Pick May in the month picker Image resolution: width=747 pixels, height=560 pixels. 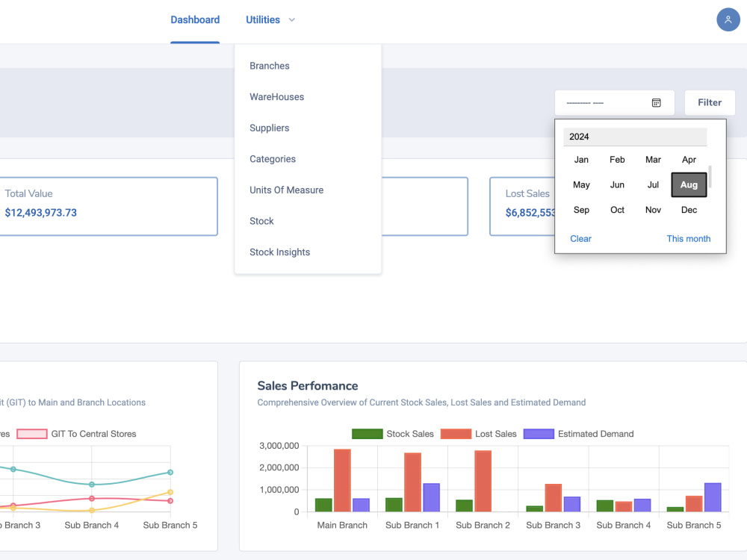580,184
